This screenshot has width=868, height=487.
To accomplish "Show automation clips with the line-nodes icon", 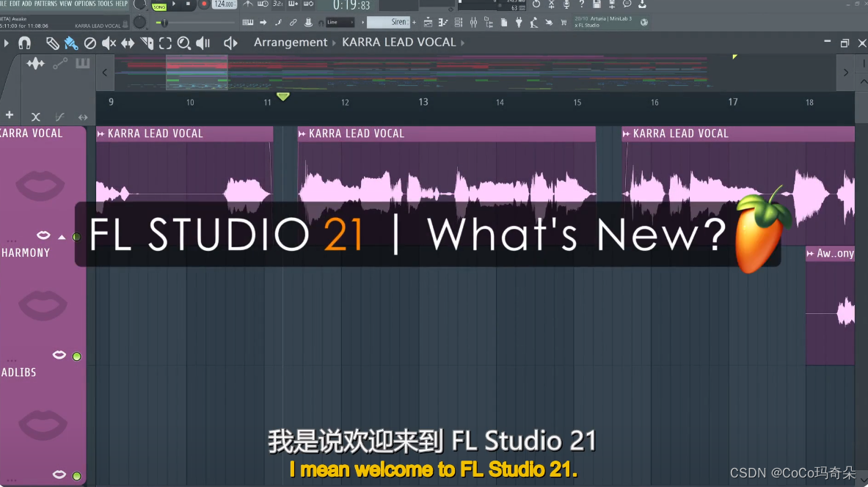I will pyautogui.click(x=59, y=64).
